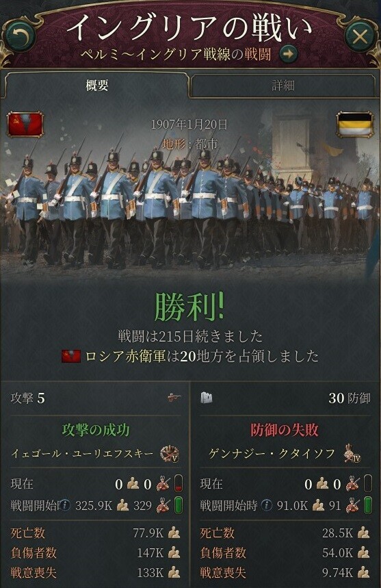Screen dimensions: 381x588
Task: Click attacker general rank V badge
Action: pyautogui.click(x=170, y=454)
